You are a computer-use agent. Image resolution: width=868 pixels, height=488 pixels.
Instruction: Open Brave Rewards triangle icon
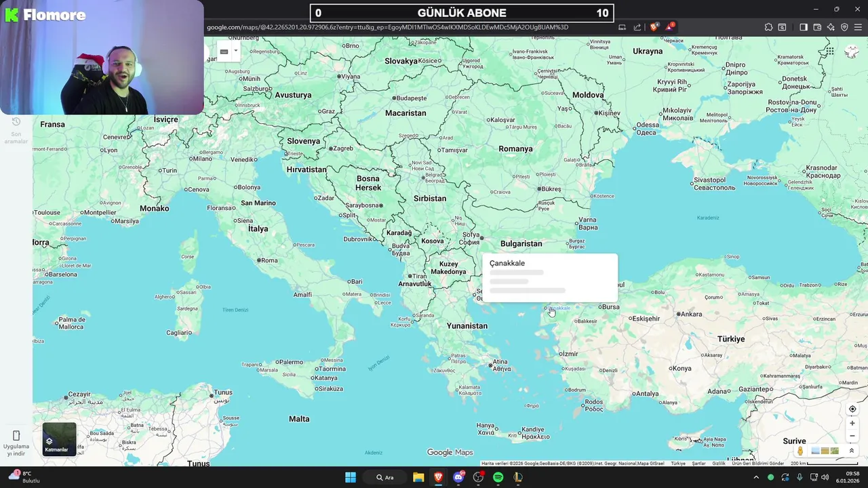(x=669, y=27)
